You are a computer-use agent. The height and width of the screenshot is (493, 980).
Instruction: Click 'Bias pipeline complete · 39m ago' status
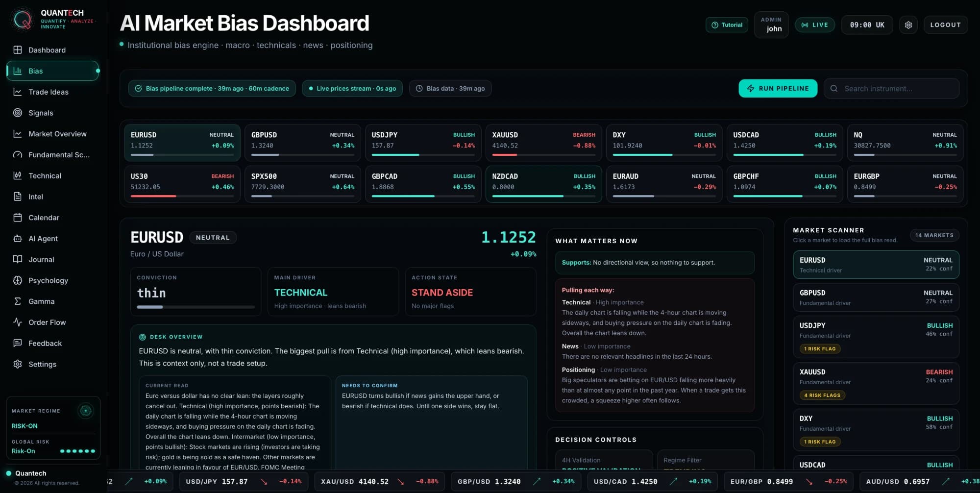212,89
